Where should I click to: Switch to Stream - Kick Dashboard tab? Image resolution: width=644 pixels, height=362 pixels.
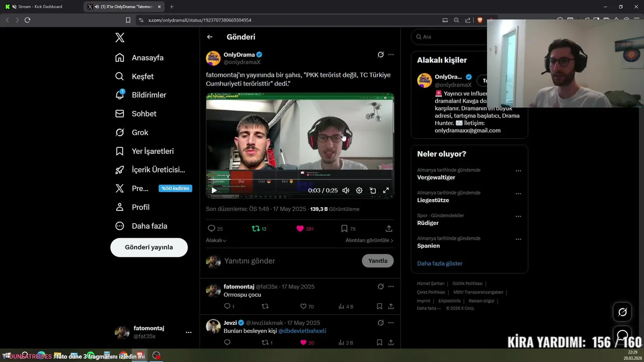[40, 7]
